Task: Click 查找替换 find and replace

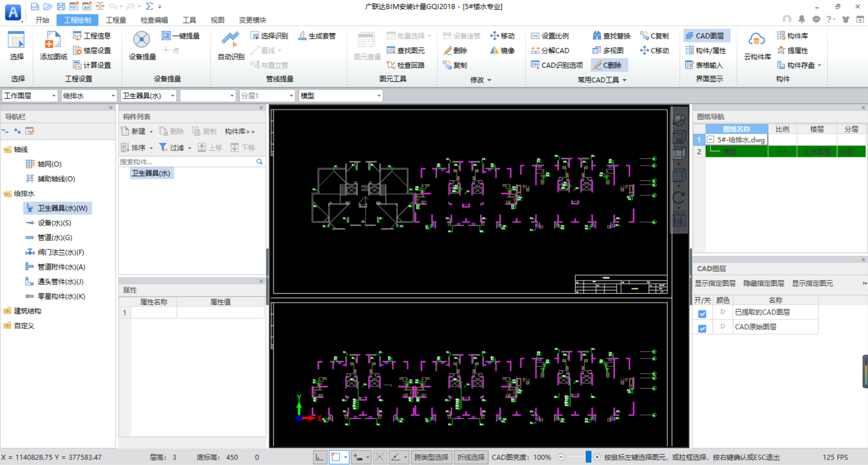Action: pyautogui.click(x=611, y=36)
